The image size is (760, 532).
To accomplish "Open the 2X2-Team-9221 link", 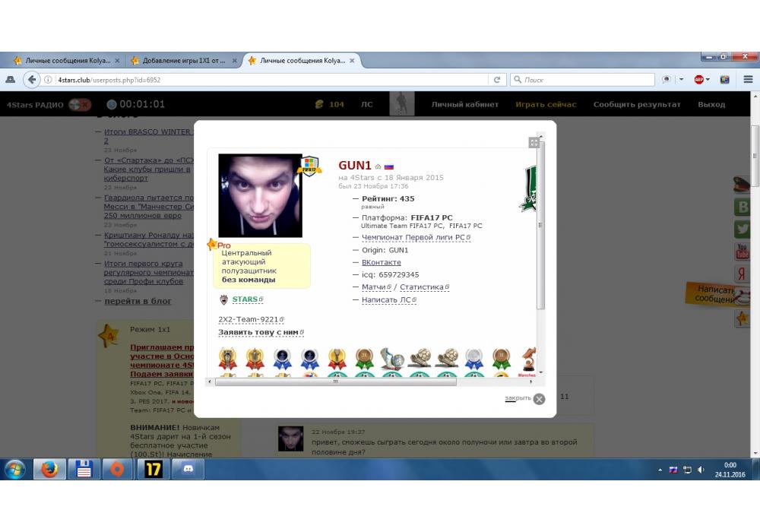I will point(249,319).
